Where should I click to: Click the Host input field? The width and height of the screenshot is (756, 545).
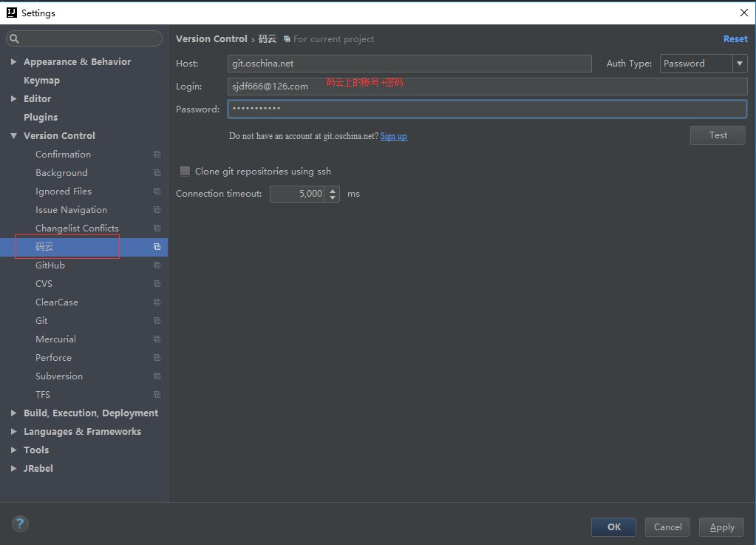click(x=409, y=63)
